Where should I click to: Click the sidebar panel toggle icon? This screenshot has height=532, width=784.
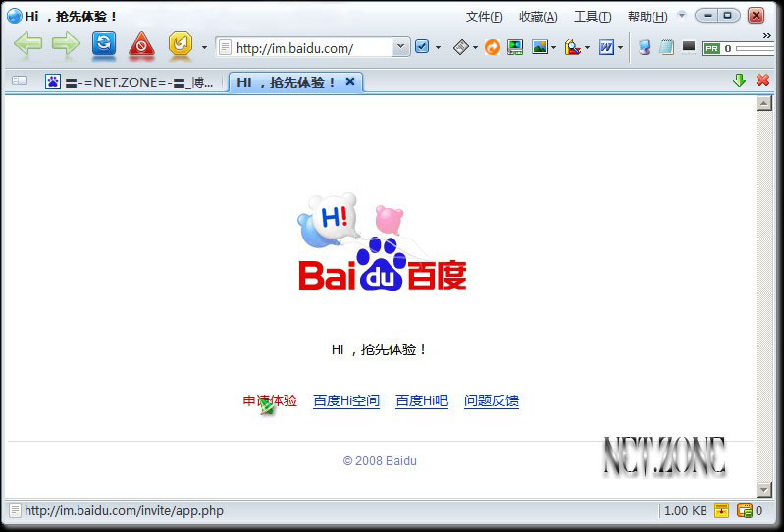pyautogui.click(x=20, y=80)
